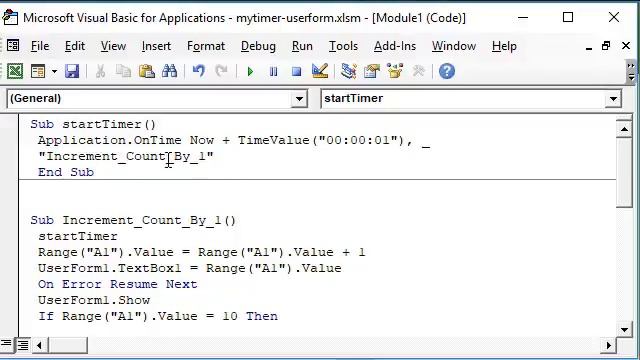Open the Edit menu
Image resolution: width=640 pixels, height=360 pixels.
pos(75,46)
